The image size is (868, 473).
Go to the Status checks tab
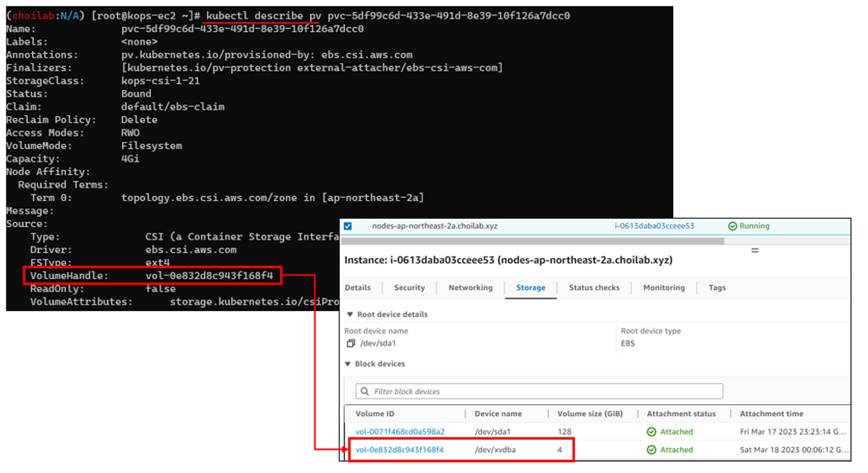(x=594, y=288)
